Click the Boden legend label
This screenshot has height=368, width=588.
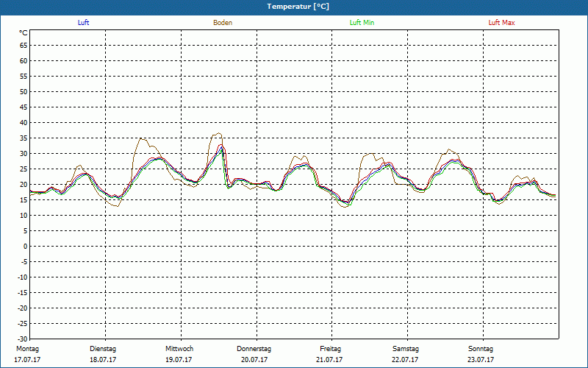pyautogui.click(x=223, y=23)
